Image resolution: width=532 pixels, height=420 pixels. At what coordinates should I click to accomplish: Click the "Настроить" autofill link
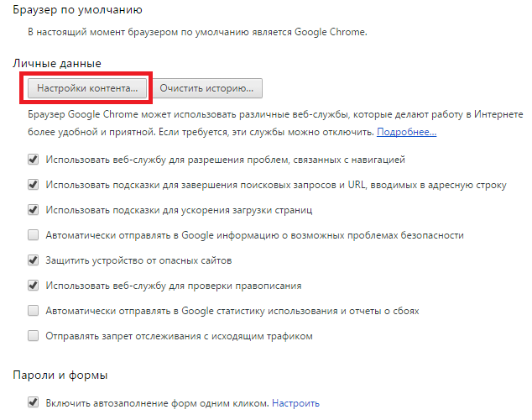pos(295,403)
